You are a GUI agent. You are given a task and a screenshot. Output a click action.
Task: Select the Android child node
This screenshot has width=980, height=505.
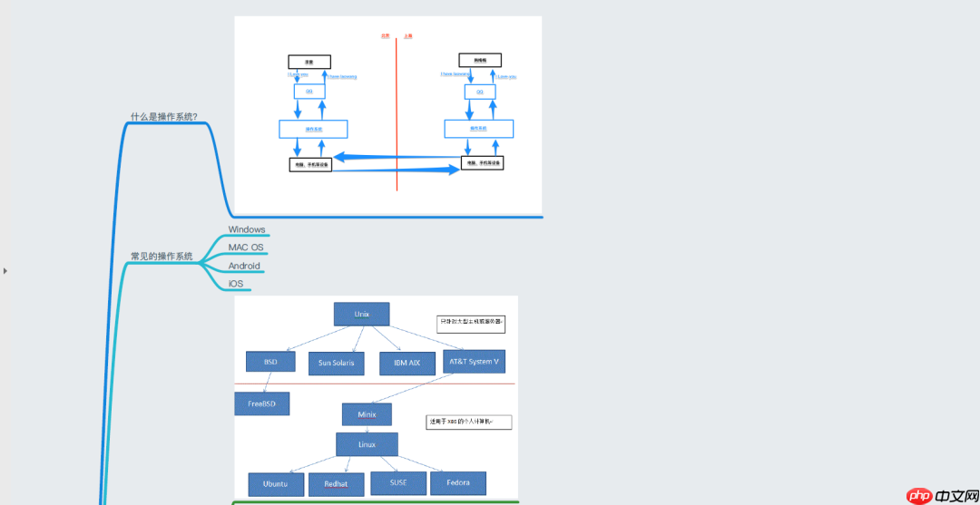pyautogui.click(x=244, y=266)
